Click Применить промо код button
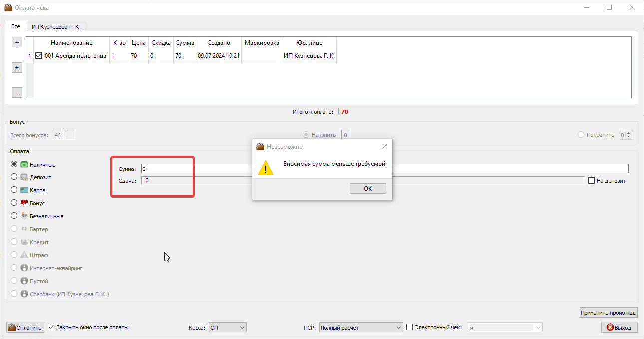 [x=609, y=313]
